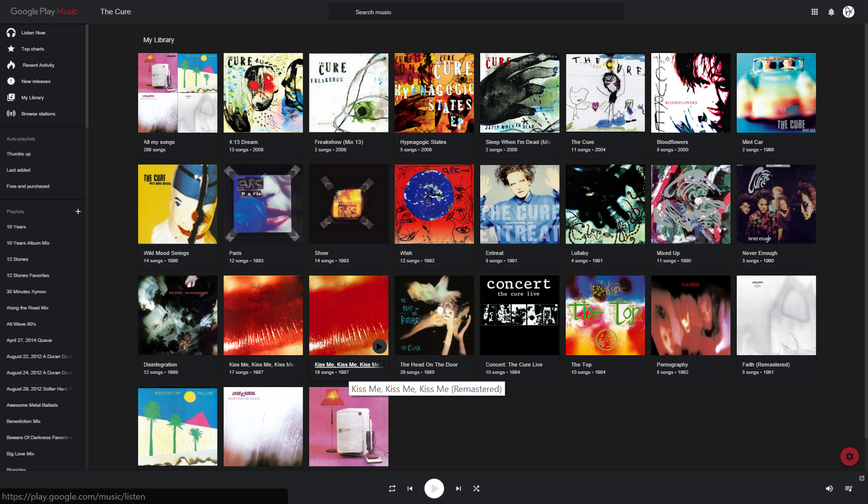Open the Alt Wave 80's playlist

(x=21, y=324)
